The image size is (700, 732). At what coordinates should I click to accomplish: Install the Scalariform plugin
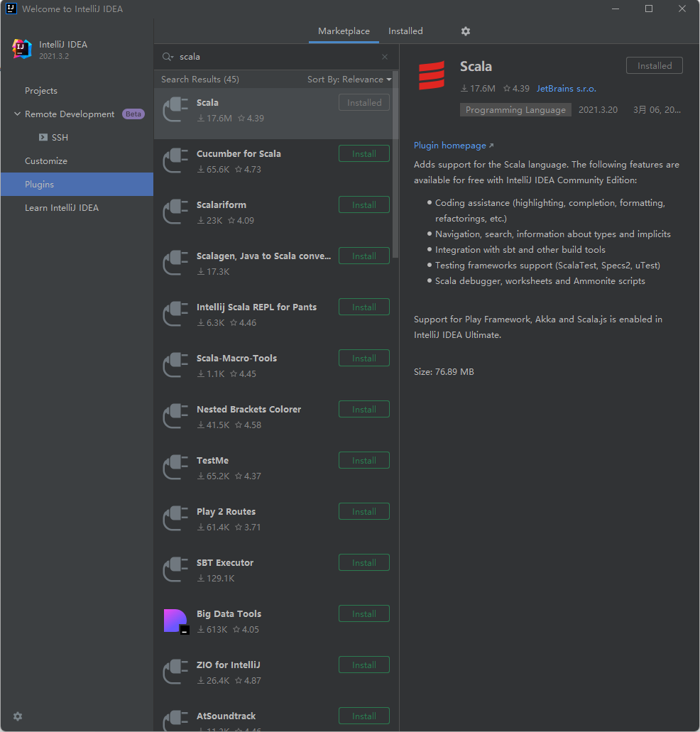(x=364, y=204)
